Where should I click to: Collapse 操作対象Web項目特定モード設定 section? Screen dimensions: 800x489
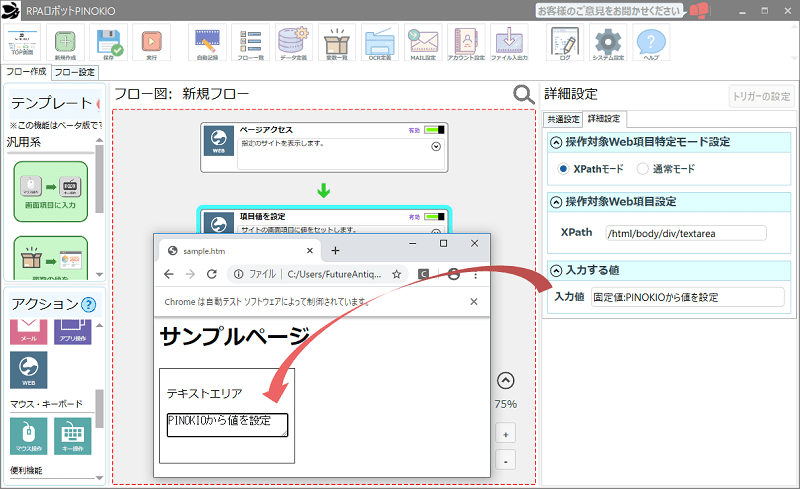click(x=556, y=142)
